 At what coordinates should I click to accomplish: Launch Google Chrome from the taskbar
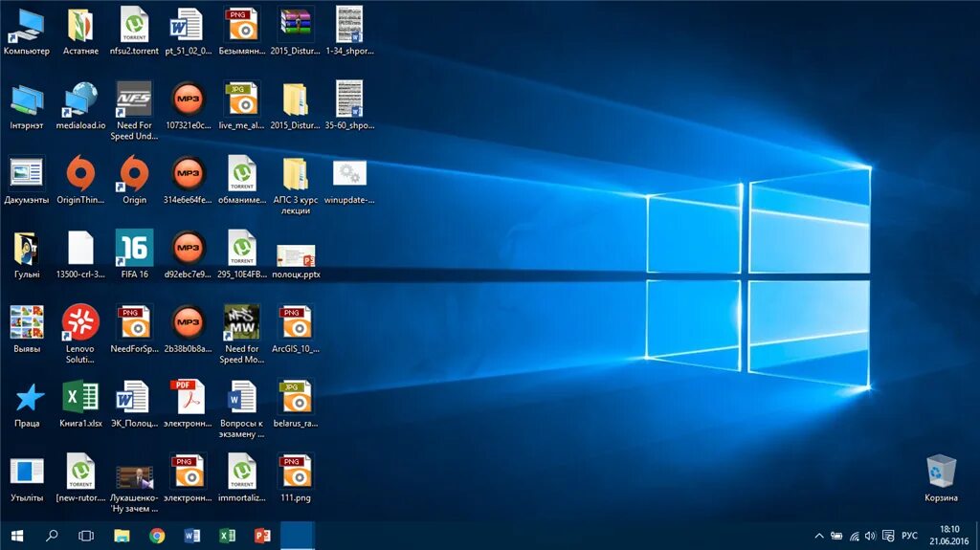(157, 536)
